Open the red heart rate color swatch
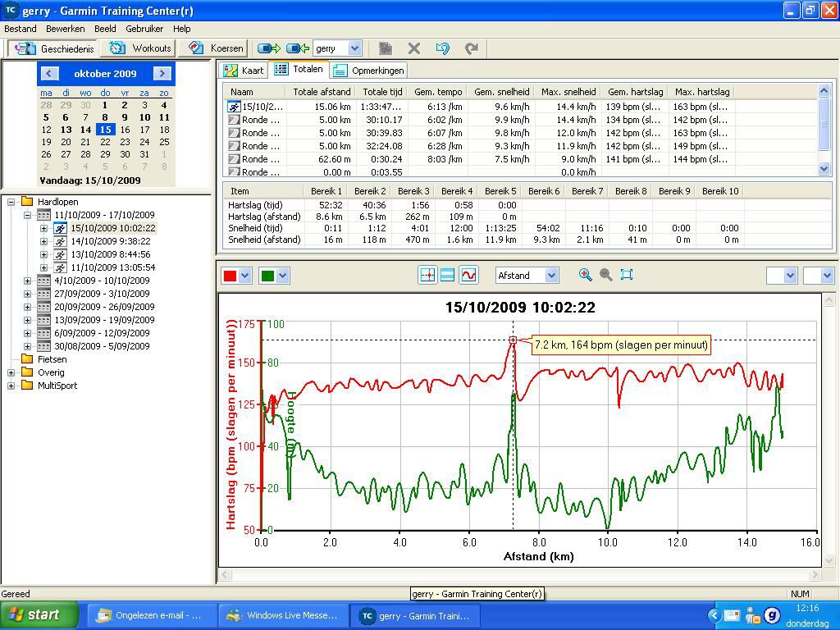This screenshot has width=840, height=630. [x=231, y=276]
